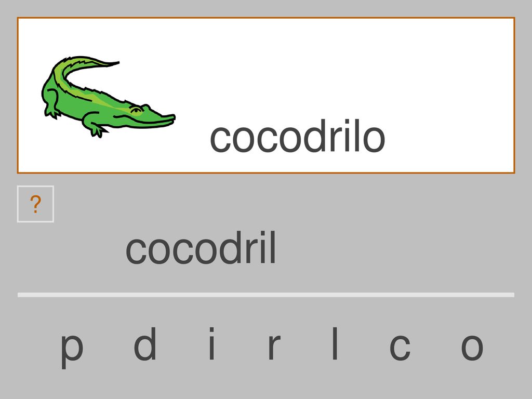The image size is (532, 399).
Task: Click the question mark help button
Action: (35, 204)
